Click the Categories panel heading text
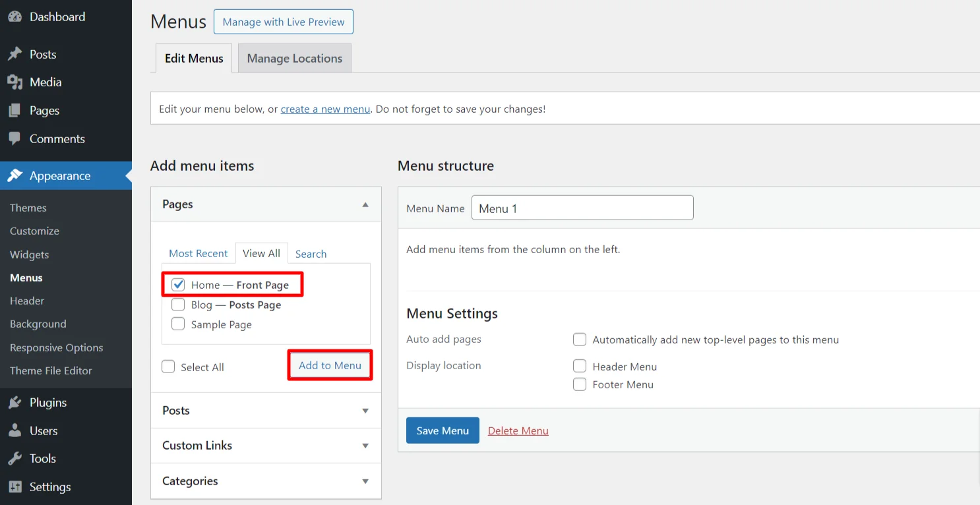 click(190, 481)
